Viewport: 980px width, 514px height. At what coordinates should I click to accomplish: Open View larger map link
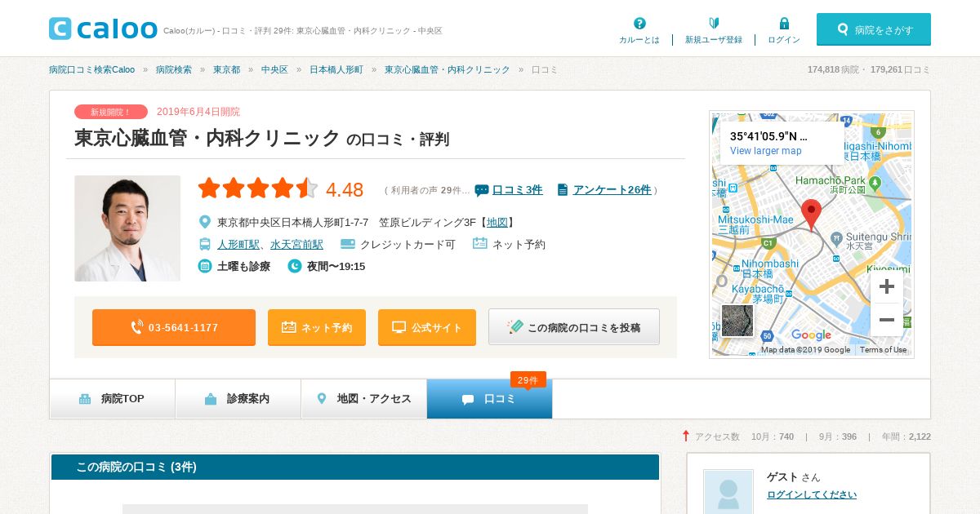pyautogui.click(x=766, y=151)
